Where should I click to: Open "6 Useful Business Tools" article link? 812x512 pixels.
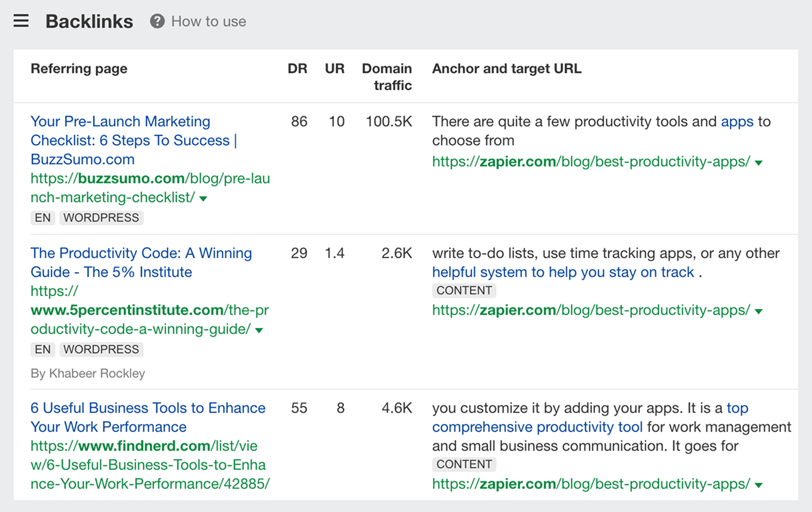point(147,417)
